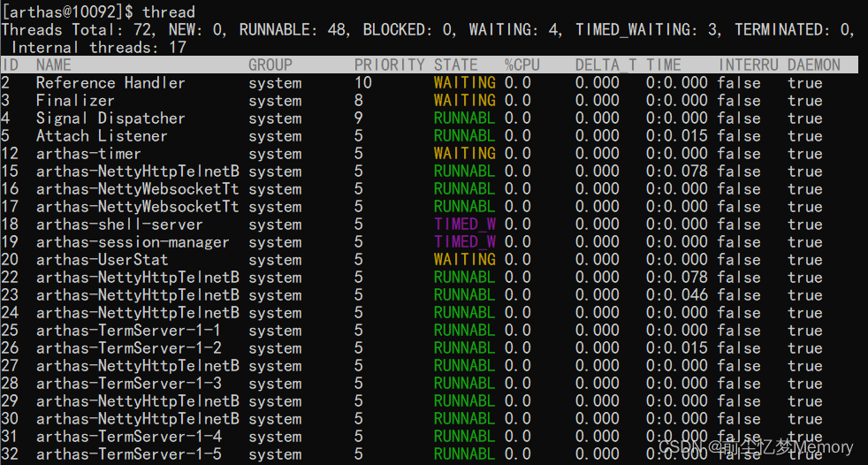The height and width of the screenshot is (465, 868).
Task: Click the 0:0.078 time in thread 15 row
Action: tap(677, 171)
